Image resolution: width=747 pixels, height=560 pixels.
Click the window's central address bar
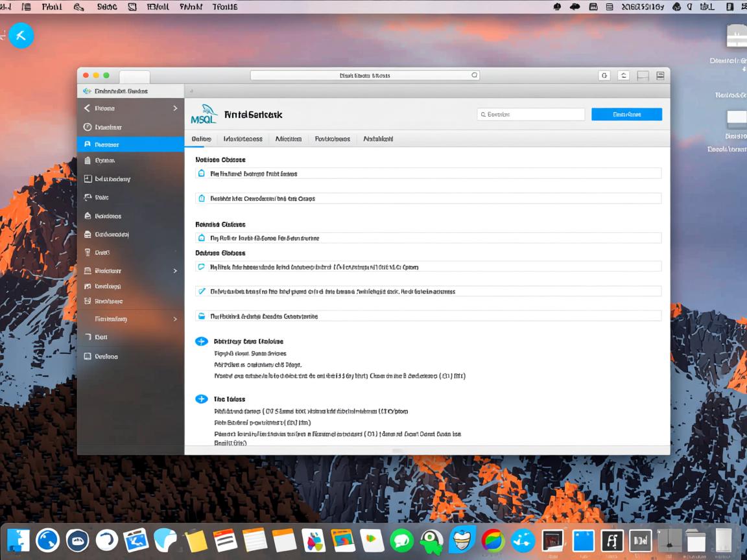[x=364, y=75]
